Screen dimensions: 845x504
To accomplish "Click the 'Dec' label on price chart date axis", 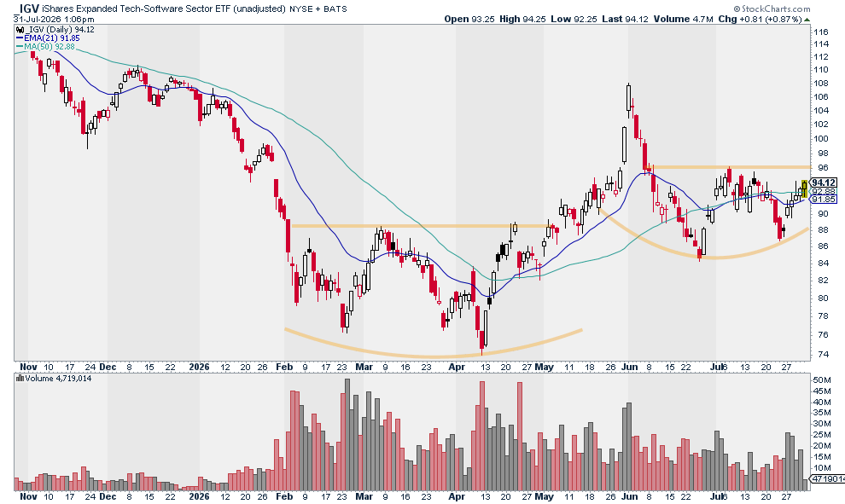I will pyautogui.click(x=108, y=367).
